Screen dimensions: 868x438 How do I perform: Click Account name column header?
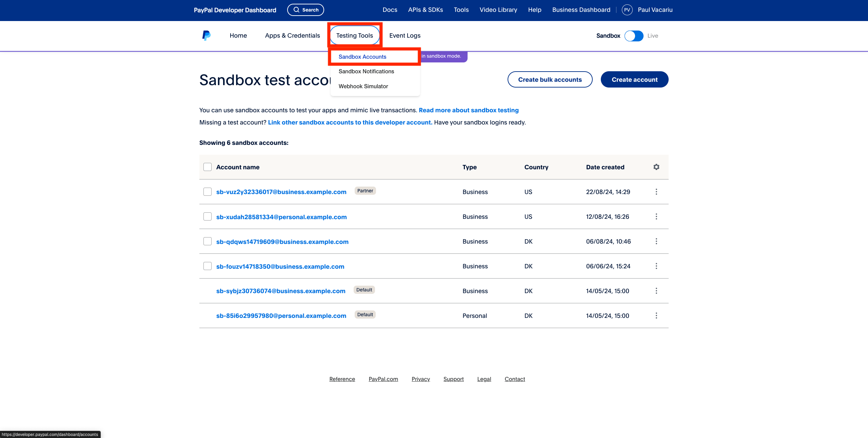pos(238,167)
